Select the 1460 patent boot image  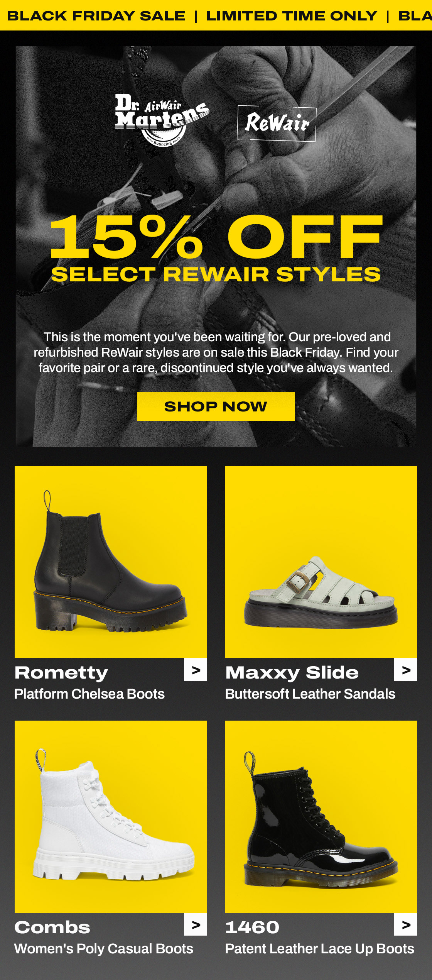click(321, 817)
